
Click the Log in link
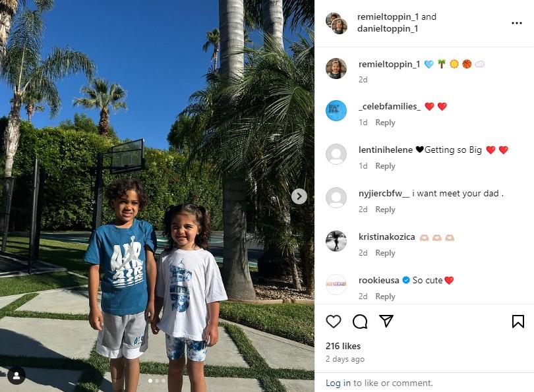[338, 383]
